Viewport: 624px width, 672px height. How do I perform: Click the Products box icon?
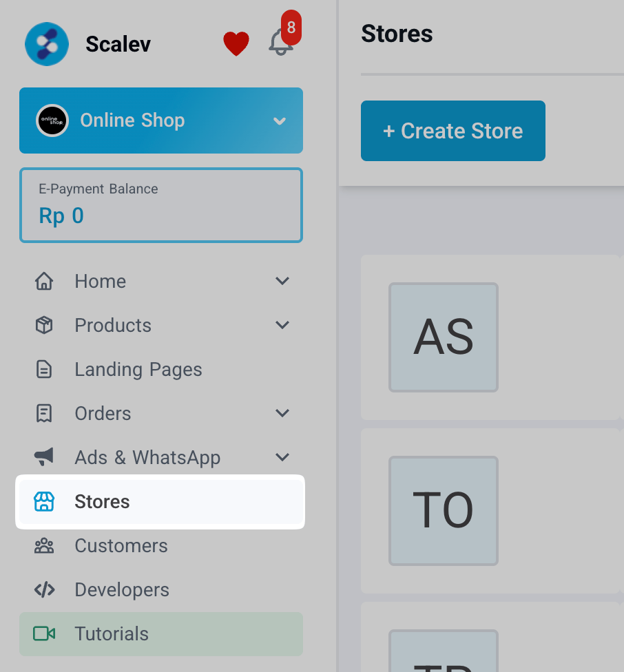pos(44,325)
